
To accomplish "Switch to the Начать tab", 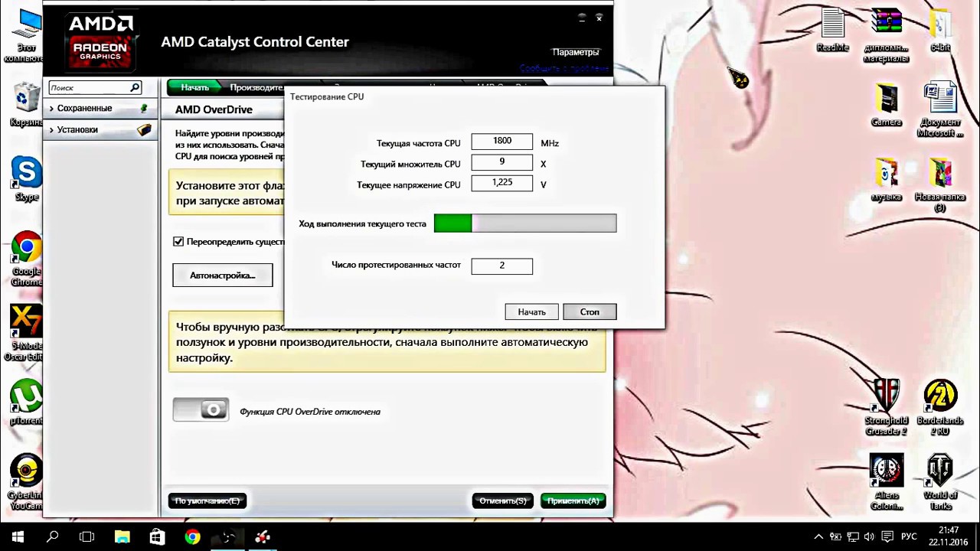I will tap(194, 87).
